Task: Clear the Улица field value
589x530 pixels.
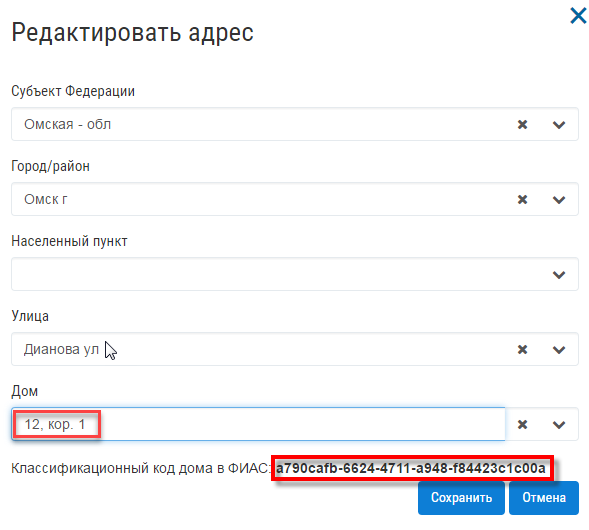Action: coord(522,350)
